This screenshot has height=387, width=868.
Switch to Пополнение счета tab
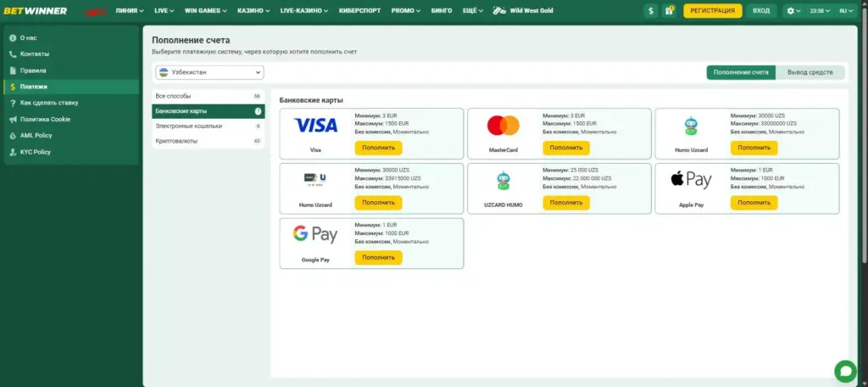[741, 73]
